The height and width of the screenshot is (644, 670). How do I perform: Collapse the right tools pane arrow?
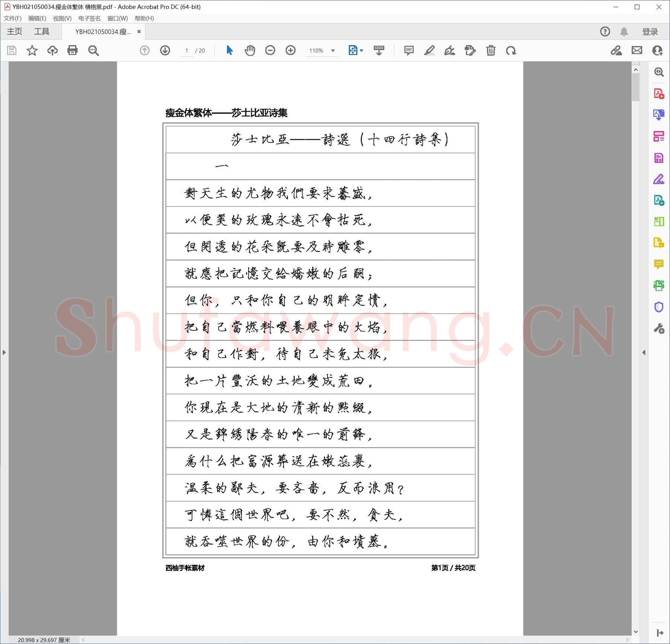(644, 352)
